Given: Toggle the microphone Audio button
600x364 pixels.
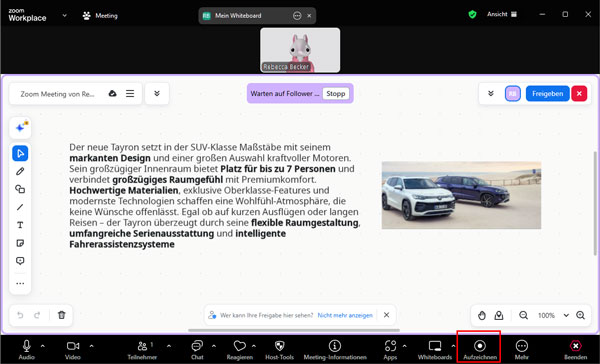Looking at the screenshot, I should coord(26,350).
